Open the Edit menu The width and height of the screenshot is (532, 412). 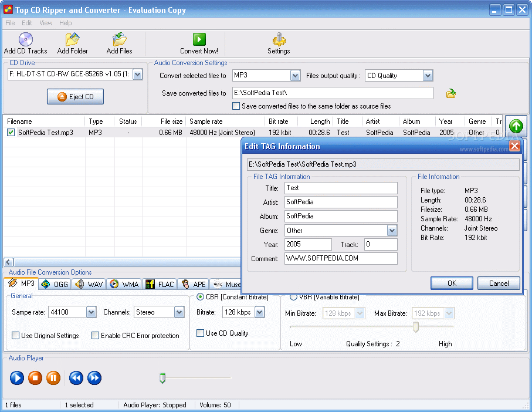pos(27,23)
